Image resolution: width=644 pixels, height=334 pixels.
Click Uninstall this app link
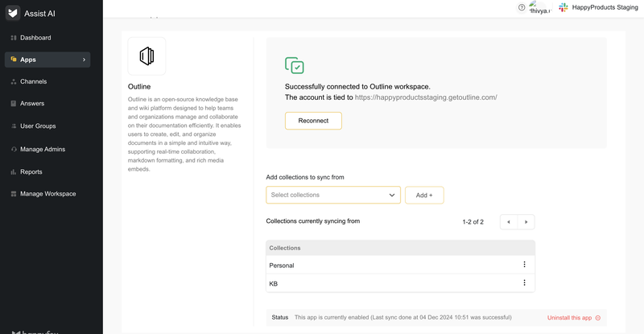tap(569, 318)
